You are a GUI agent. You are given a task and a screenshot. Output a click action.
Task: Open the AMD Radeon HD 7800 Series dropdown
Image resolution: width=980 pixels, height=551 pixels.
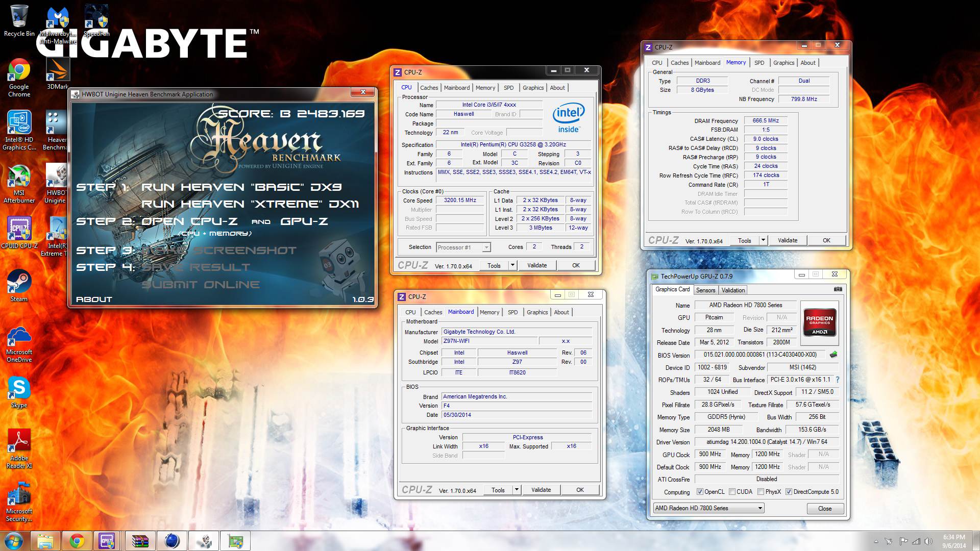point(709,508)
